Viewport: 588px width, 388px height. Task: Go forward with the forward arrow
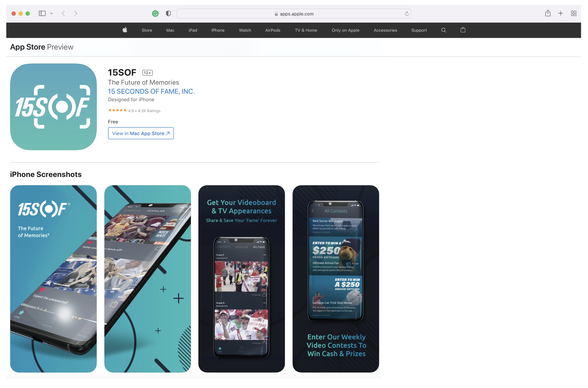[x=76, y=13]
